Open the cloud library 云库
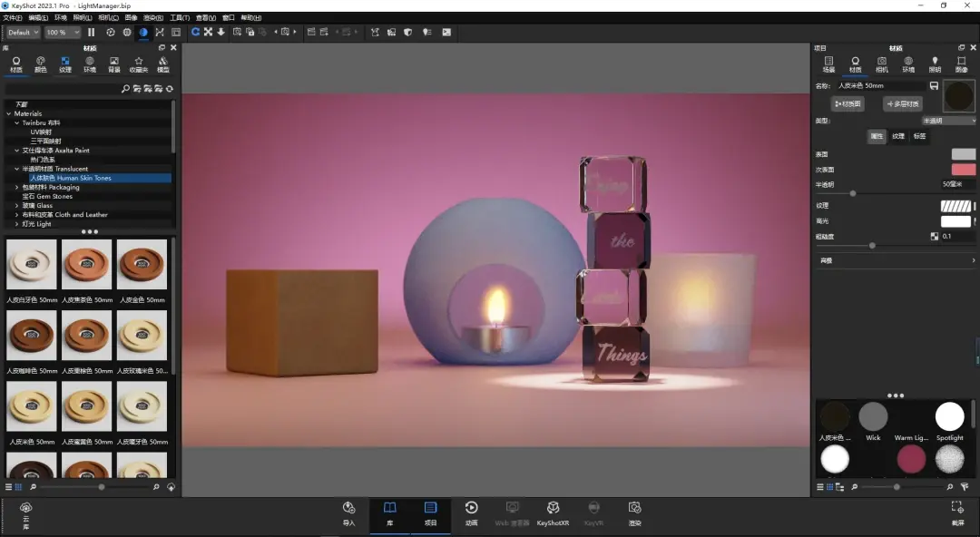980x537 pixels. click(25, 515)
